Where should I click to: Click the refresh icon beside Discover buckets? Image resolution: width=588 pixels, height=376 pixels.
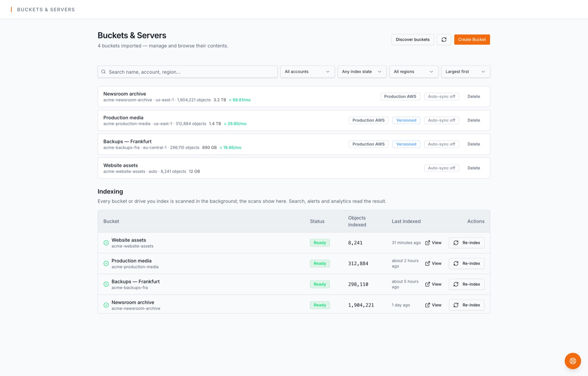[444, 40]
